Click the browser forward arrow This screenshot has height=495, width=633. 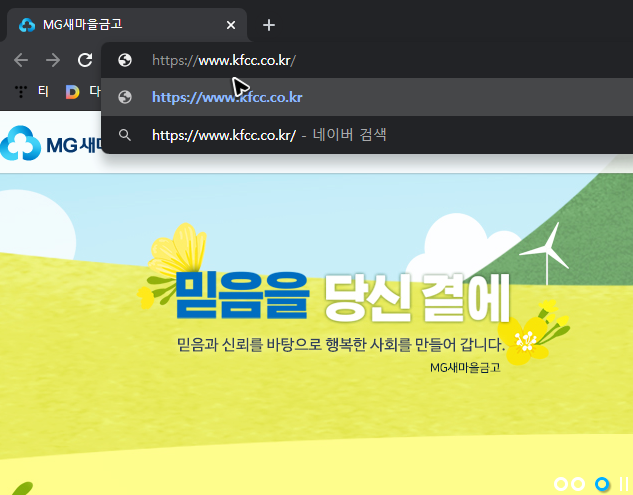(53, 61)
